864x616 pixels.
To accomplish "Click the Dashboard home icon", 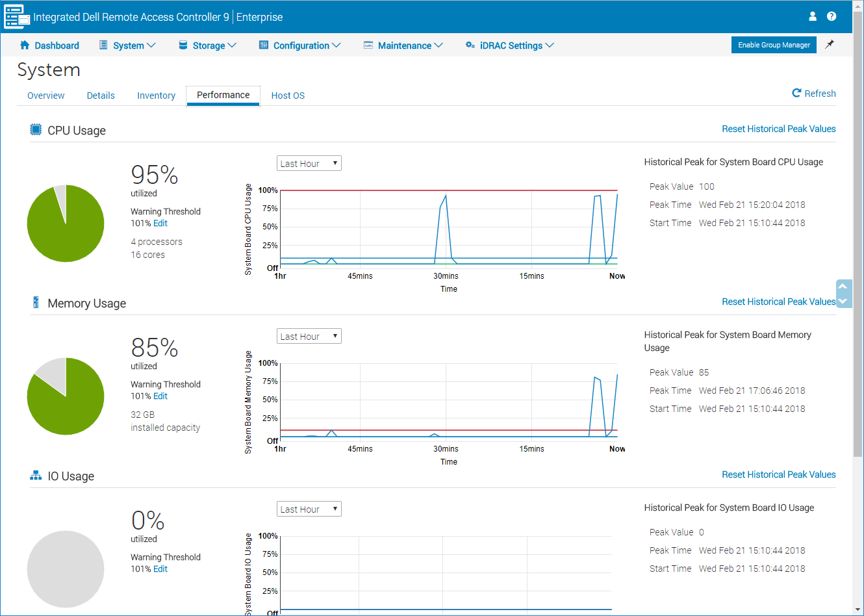I will pyautogui.click(x=25, y=45).
